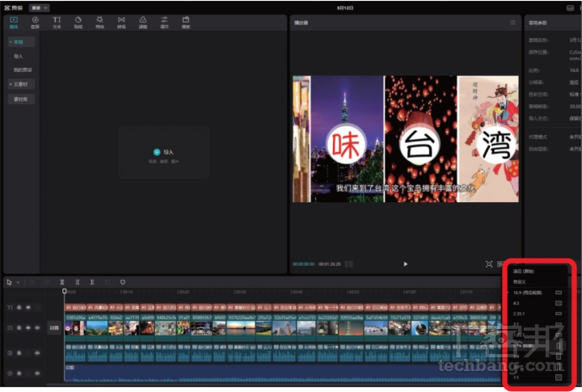Click the trim left of playhead tool
Screen dimensions: 582x392
(x=78, y=283)
